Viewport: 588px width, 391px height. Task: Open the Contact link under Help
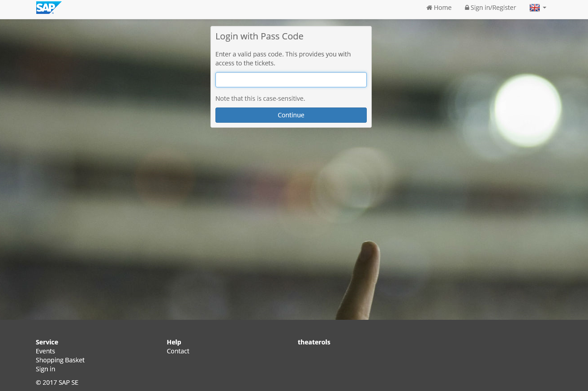click(x=178, y=351)
